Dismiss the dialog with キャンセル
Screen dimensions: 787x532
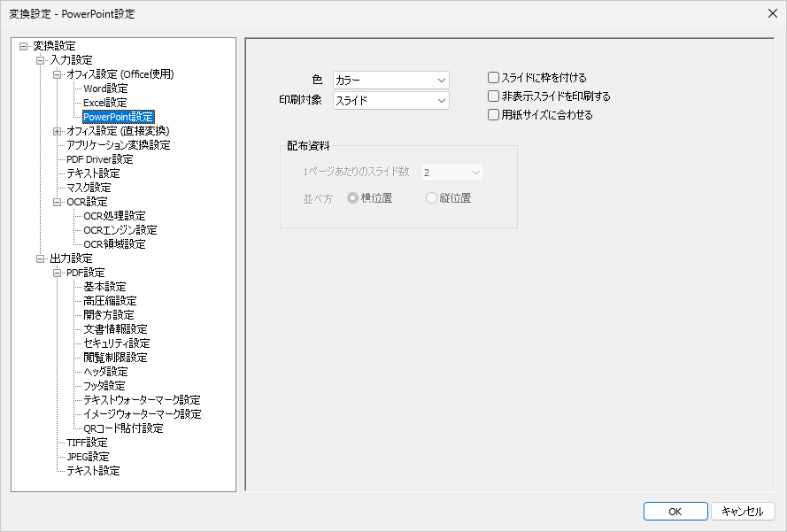tap(743, 511)
